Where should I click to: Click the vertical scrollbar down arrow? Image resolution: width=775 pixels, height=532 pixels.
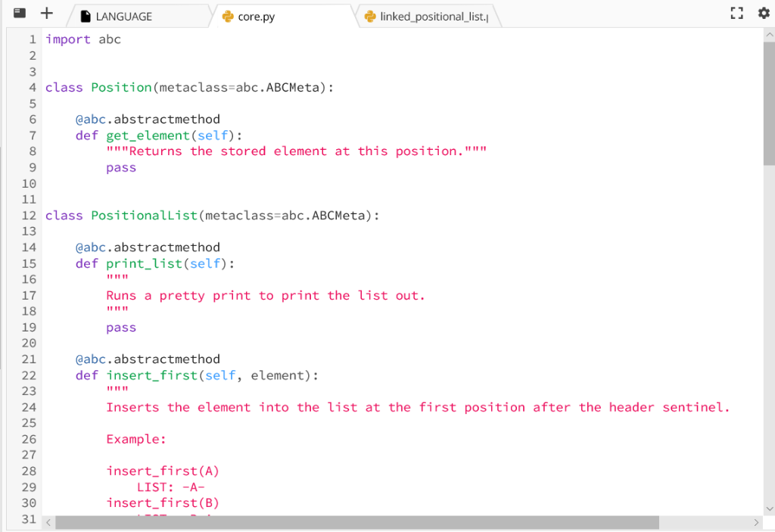pyautogui.click(x=769, y=509)
